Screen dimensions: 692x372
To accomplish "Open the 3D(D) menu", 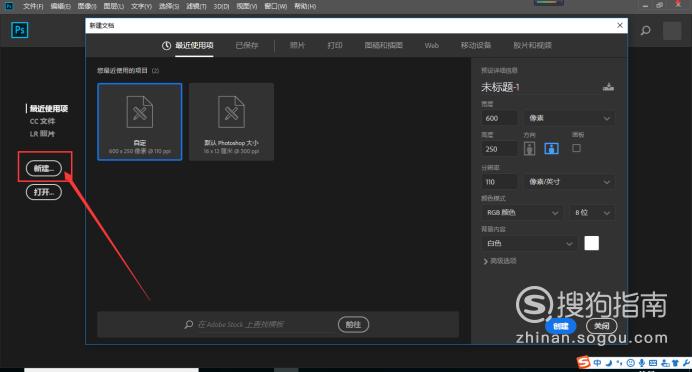I will tap(221, 6).
